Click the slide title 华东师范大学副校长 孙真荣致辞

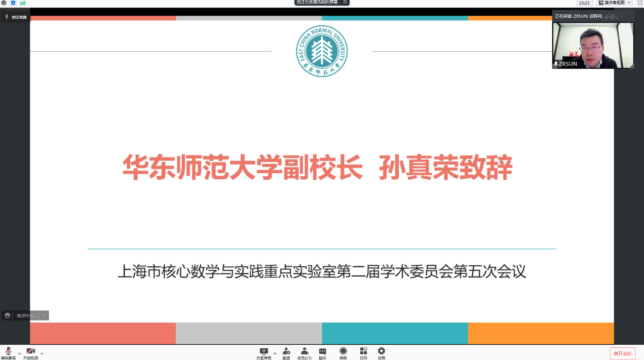click(318, 168)
